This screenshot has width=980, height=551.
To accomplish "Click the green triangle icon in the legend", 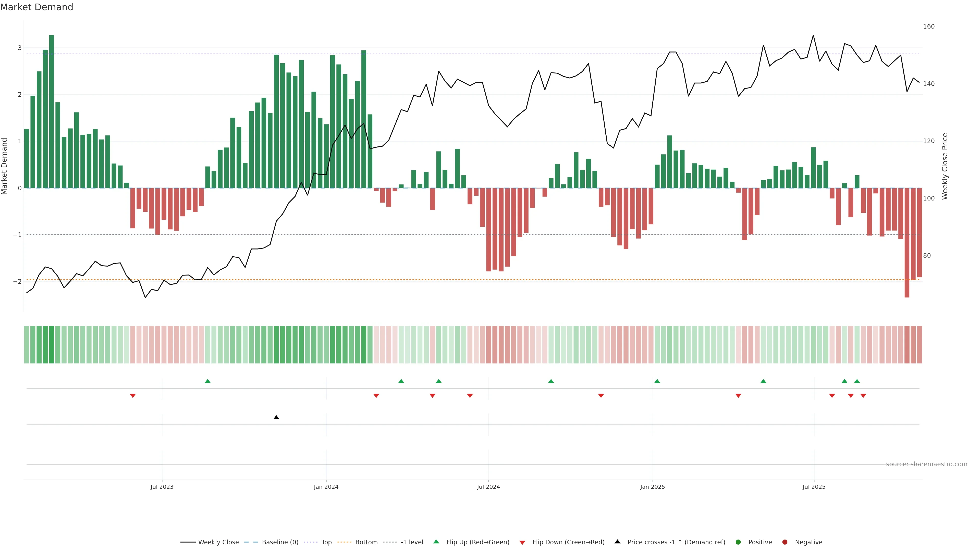I will [x=436, y=542].
